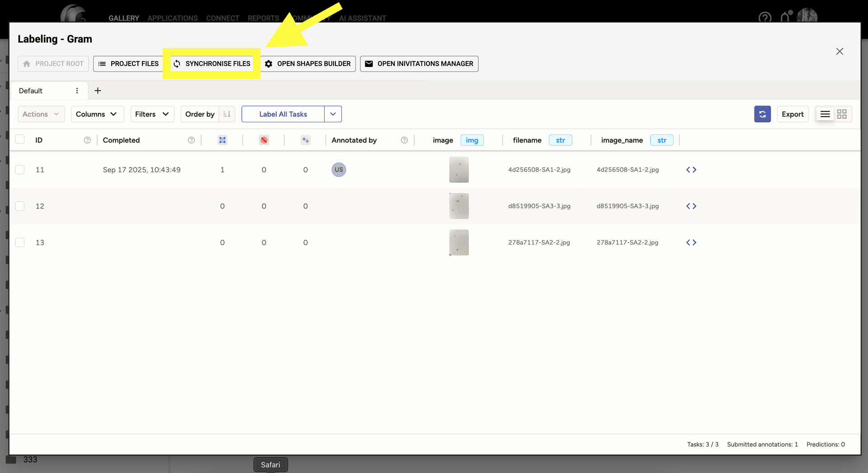Screen dimensions: 868x473
Task: Toggle the select-all tasks checkbox
Action: tap(20, 139)
